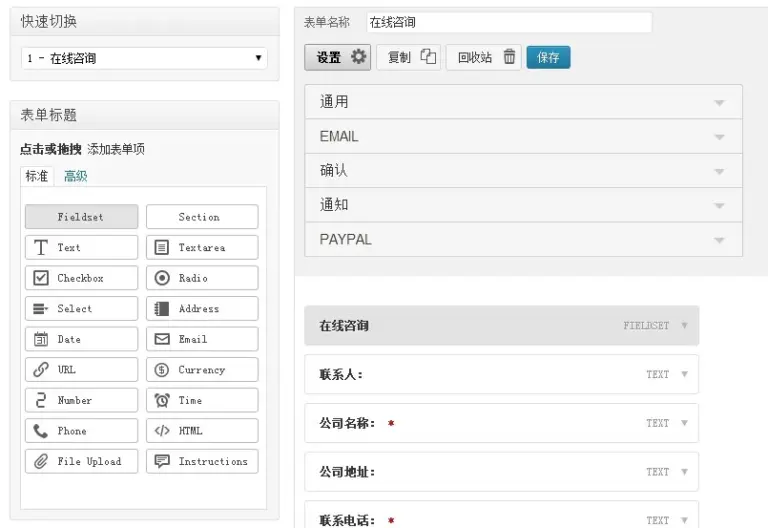
Task: Click the Checkbox button label
Action: coord(80,278)
